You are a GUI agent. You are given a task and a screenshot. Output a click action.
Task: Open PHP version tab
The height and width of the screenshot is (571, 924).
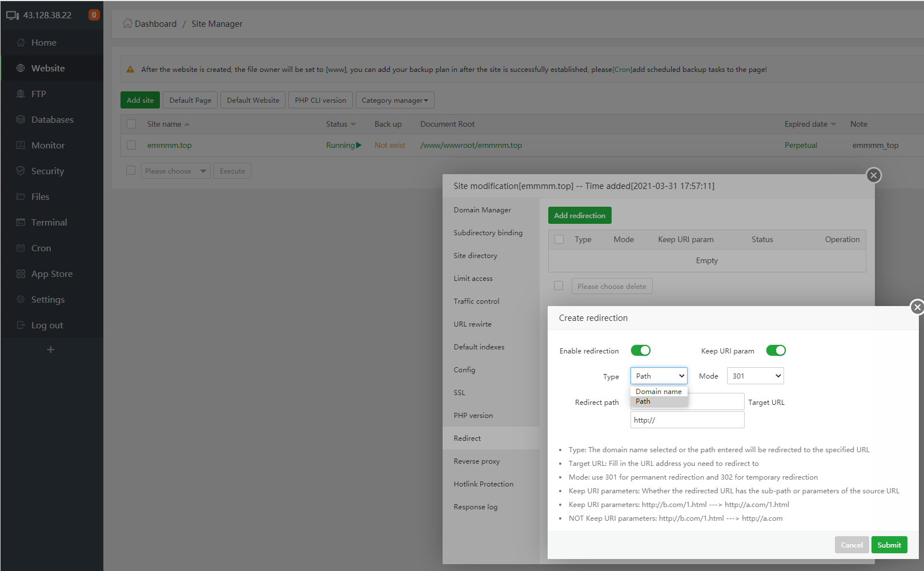click(491, 416)
